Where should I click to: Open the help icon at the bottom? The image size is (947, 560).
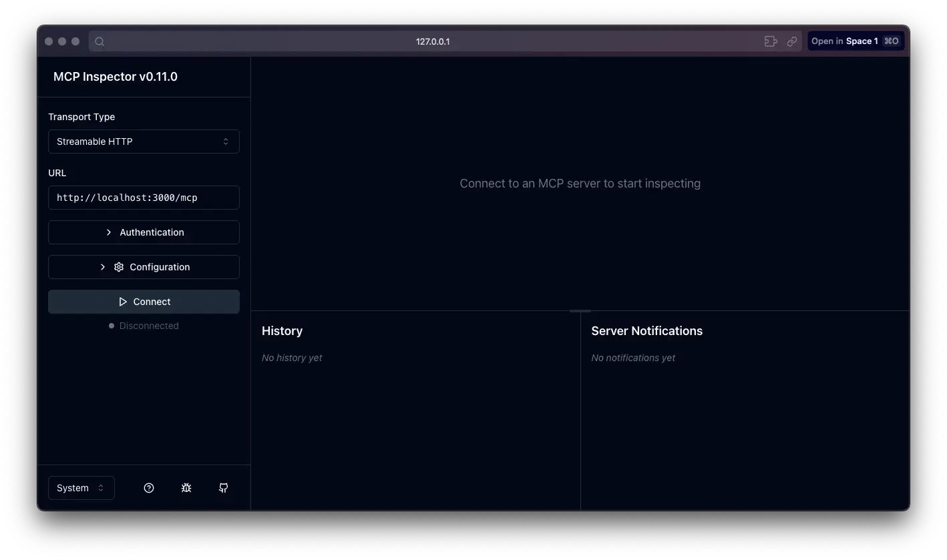click(148, 487)
